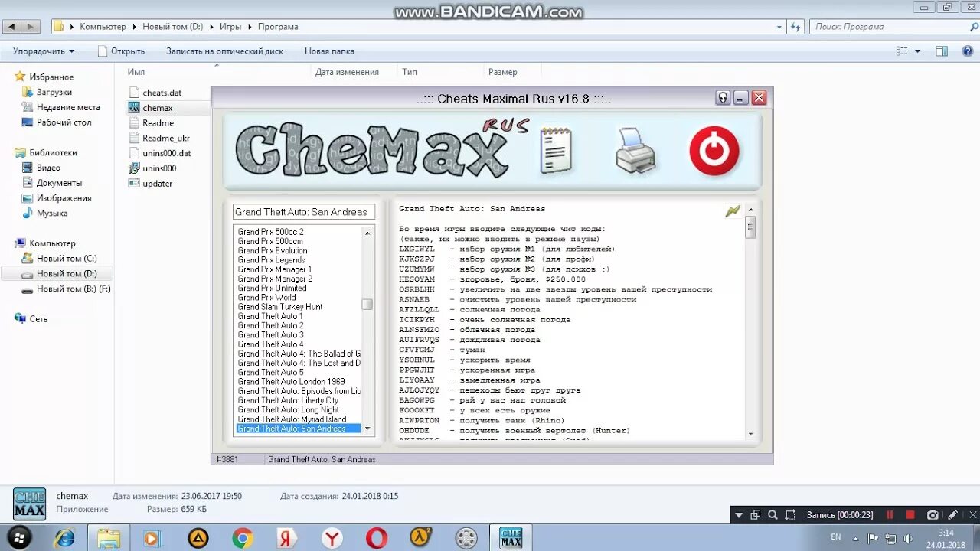Open the Упорядочить menu
980x551 pixels.
(44, 51)
